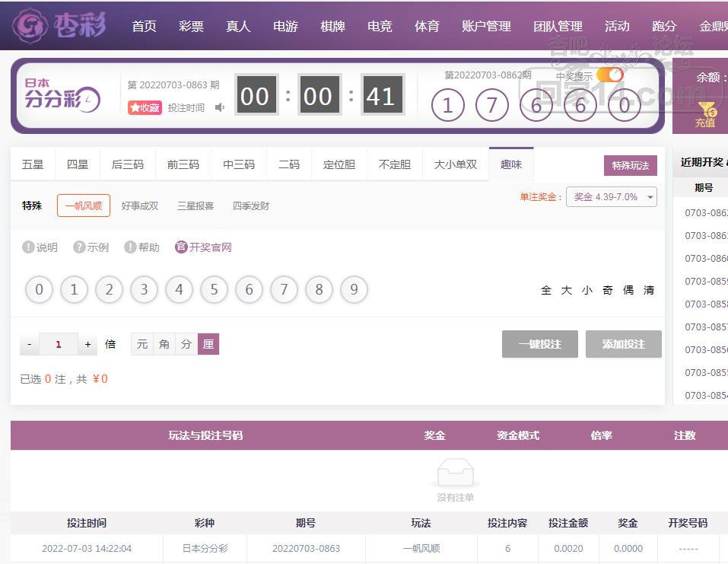Image resolution: width=728 pixels, height=564 pixels.
Task: Choose the 好事成双 play option
Action: pos(140,206)
